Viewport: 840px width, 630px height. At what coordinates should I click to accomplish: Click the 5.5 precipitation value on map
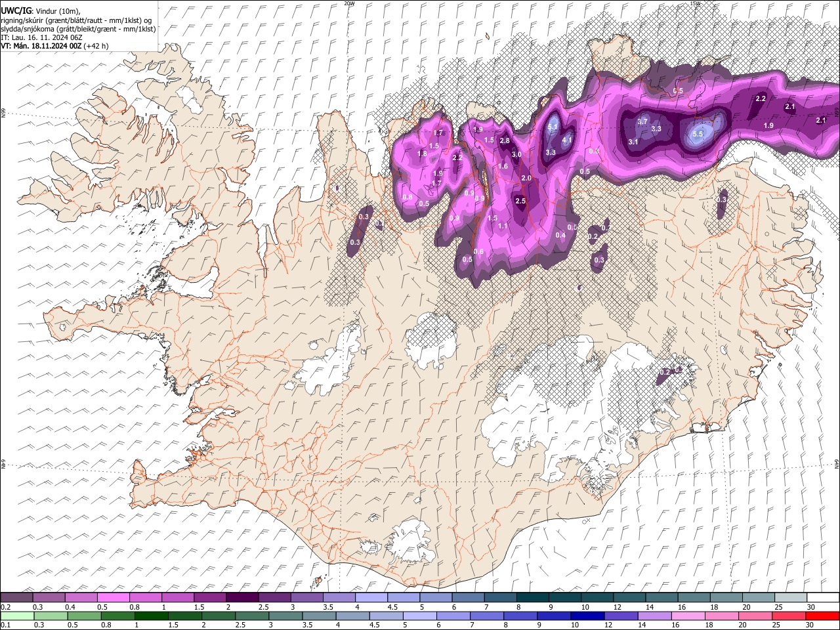click(698, 134)
